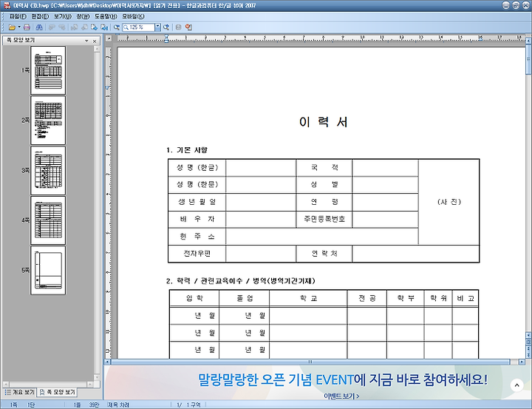
Task: Click the 전자우편 label cell
Action: click(x=197, y=254)
